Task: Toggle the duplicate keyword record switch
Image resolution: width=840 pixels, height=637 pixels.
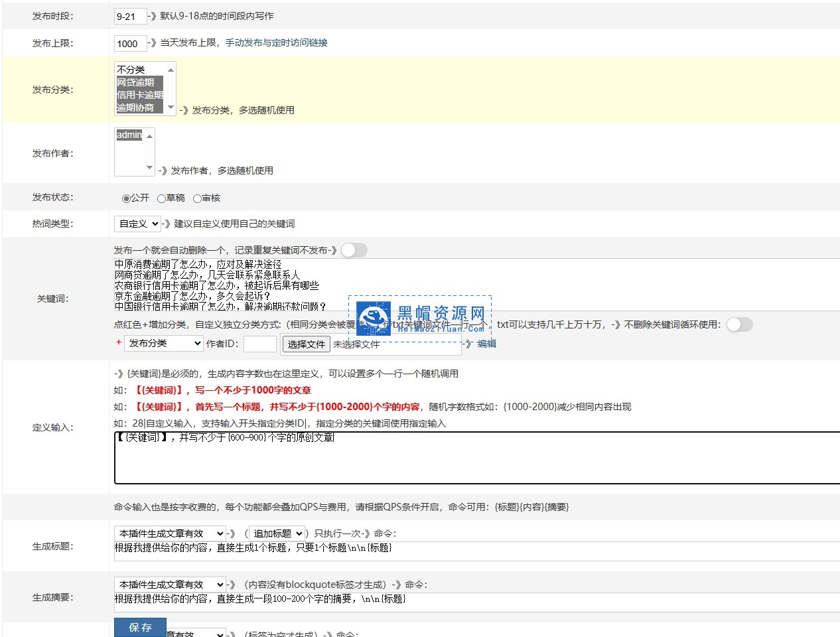Action: [354, 250]
